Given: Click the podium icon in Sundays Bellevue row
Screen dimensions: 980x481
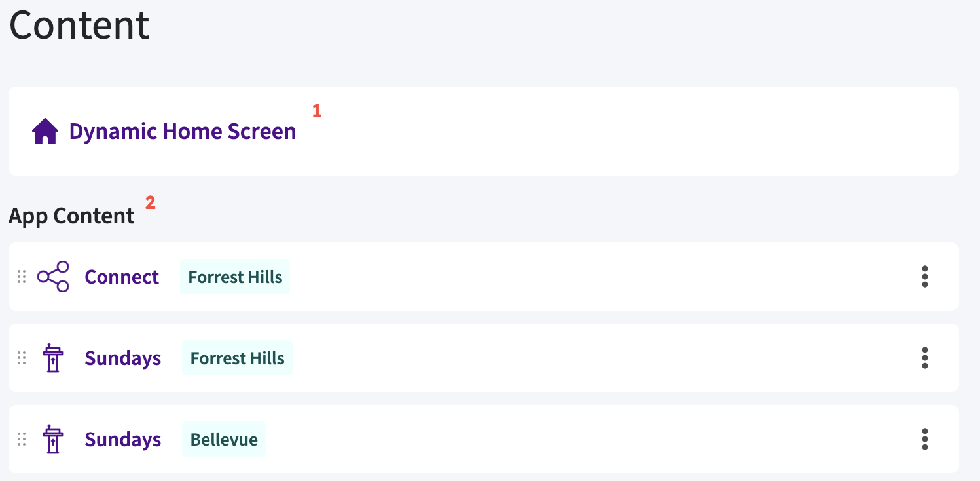Looking at the screenshot, I should (x=53, y=439).
